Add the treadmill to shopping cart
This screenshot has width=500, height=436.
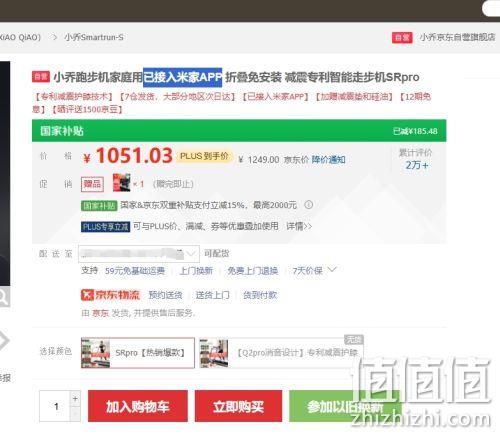[x=138, y=406]
